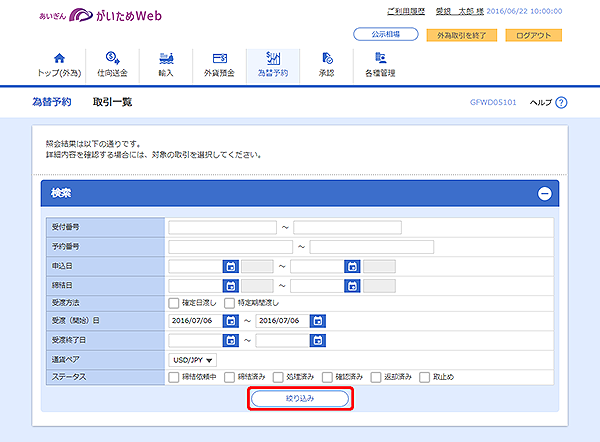Click the 受渡終了日 start date field

pos(196,340)
